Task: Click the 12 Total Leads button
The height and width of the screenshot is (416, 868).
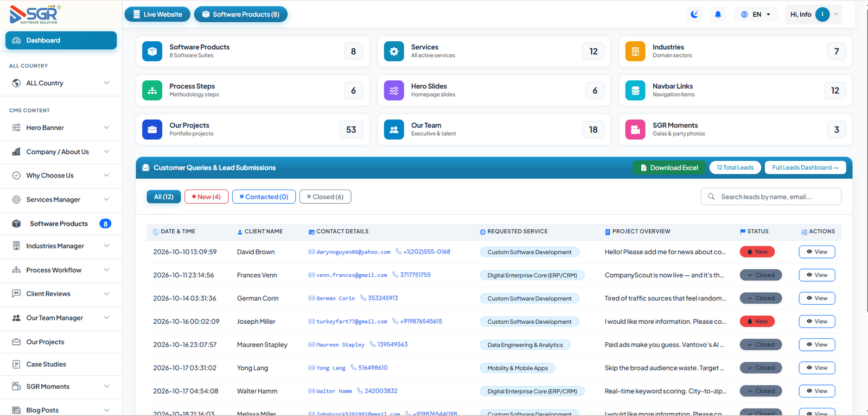Action: (735, 168)
